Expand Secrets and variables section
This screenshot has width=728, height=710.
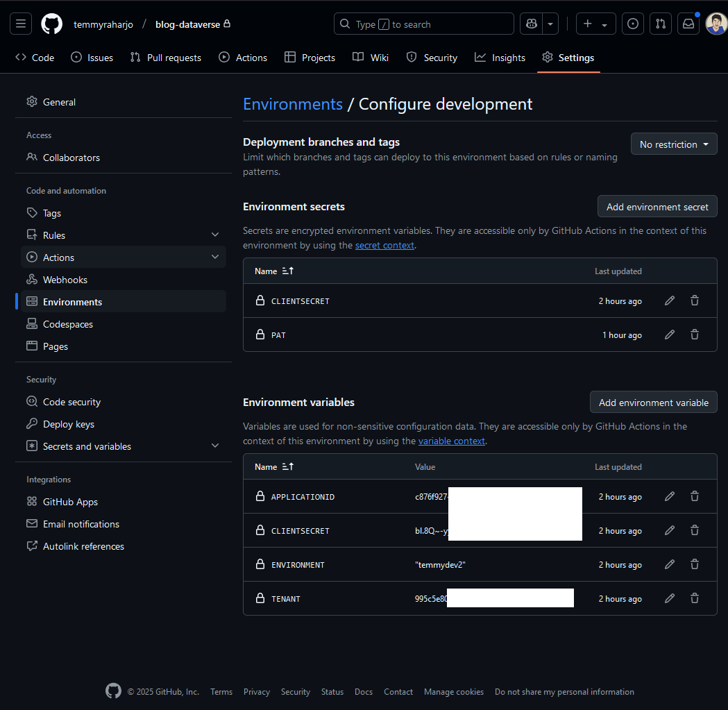pos(124,446)
